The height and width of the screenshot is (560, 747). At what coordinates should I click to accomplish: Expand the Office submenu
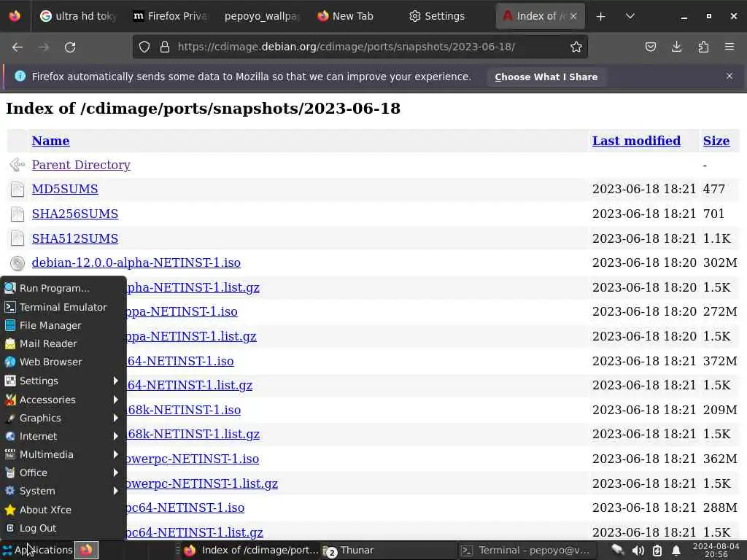tap(63, 472)
